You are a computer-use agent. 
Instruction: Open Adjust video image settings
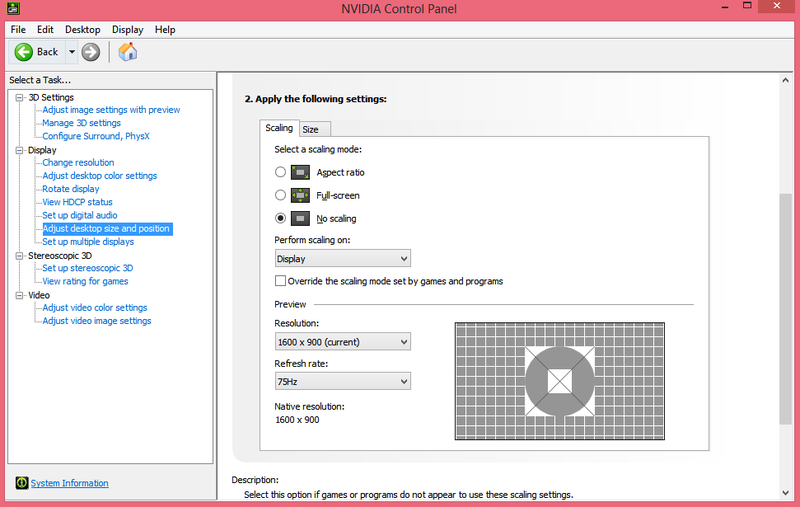tap(97, 321)
